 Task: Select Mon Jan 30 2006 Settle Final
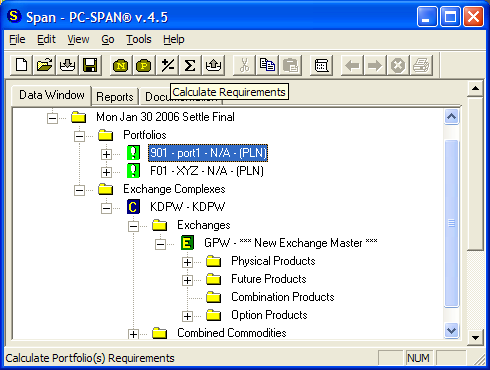tap(165, 117)
